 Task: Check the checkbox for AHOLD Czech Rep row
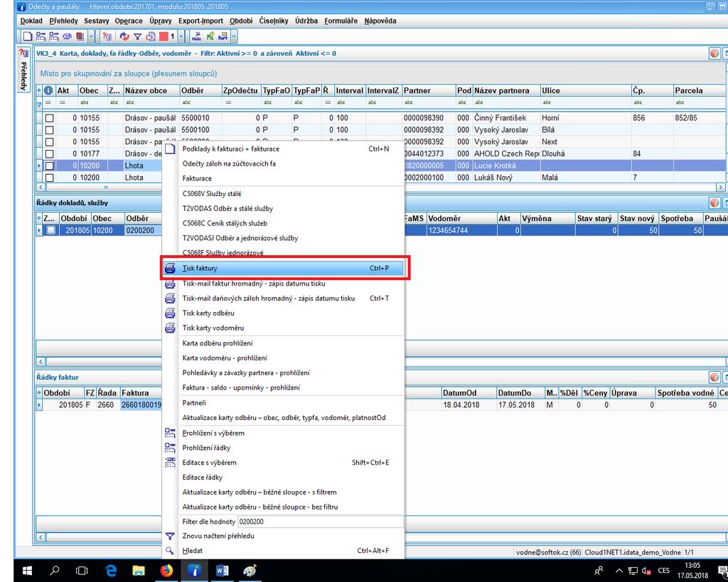[x=50, y=154]
